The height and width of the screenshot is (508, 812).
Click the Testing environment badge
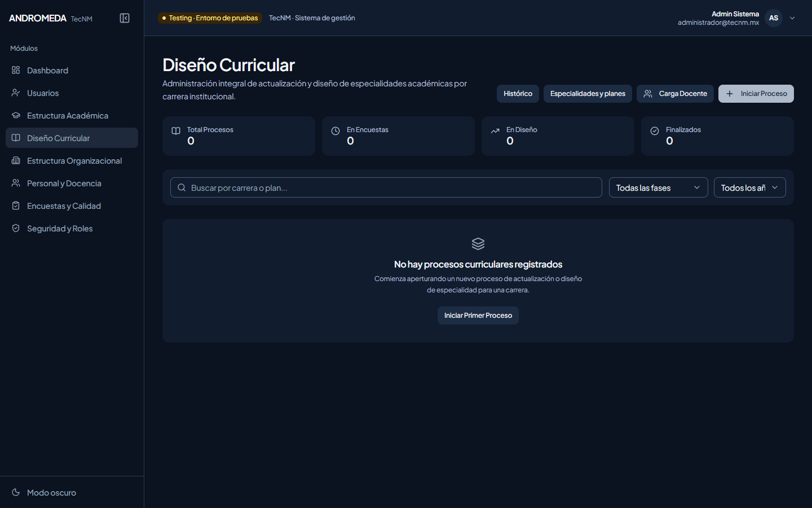click(x=210, y=18)
